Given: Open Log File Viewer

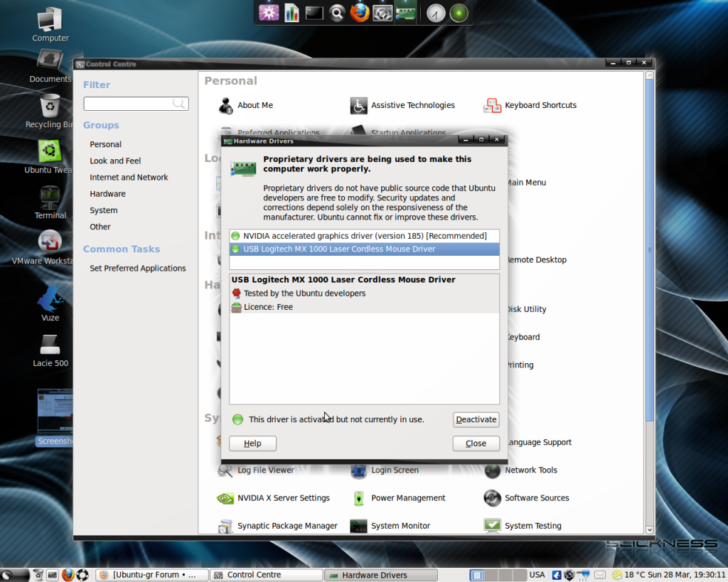Looking at the screenshot, I should [256, 470].
